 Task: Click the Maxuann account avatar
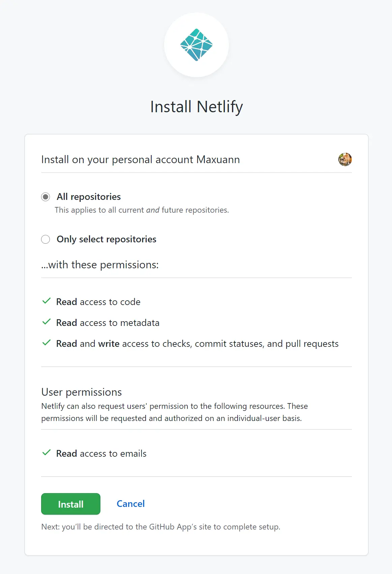(x=345, y=159)
